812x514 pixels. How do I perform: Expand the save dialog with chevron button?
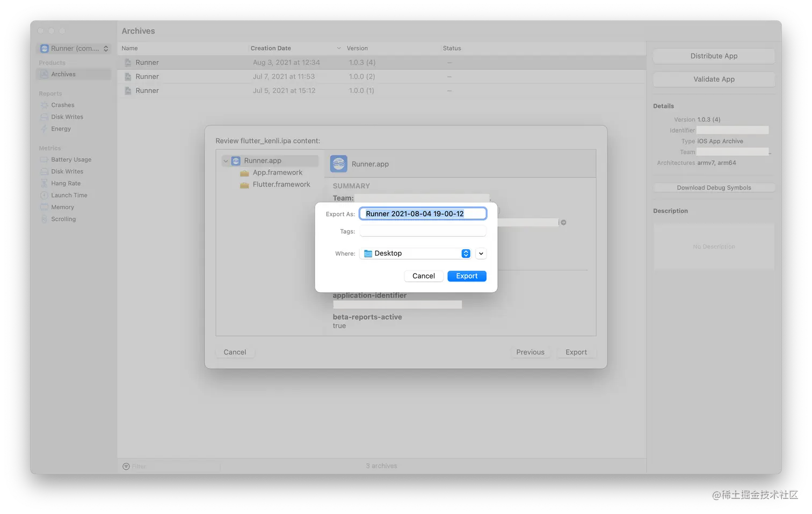pyautogui.click(x=481, y=254)
